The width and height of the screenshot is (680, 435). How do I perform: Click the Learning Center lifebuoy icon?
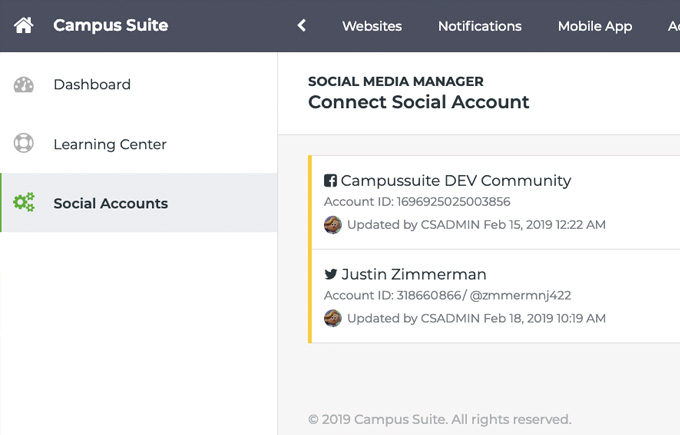pyautogui.click(x=24, y=144)
